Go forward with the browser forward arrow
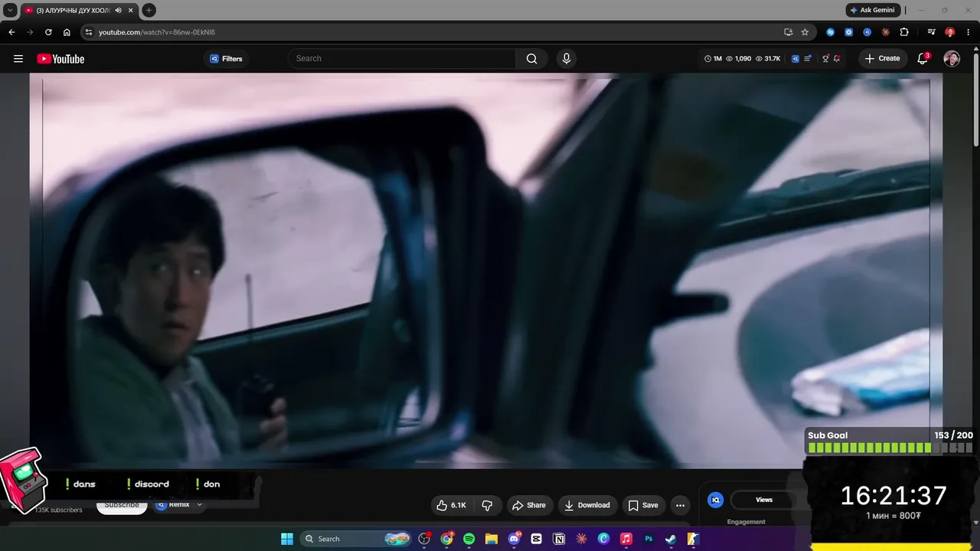Viewport: 980px width, 551px height. pyautogui.click(x=30, y=32)
